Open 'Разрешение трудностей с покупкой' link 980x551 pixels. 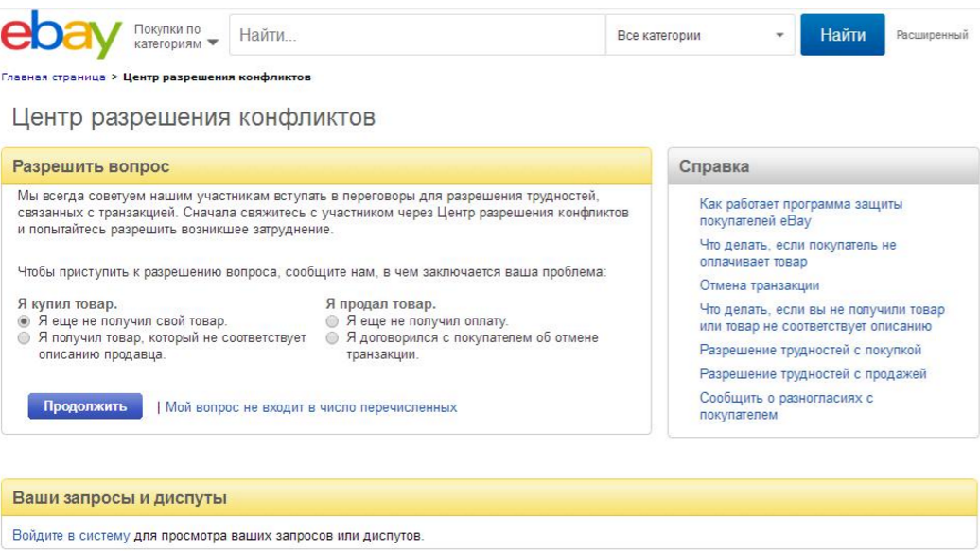(x=810, y=350)
